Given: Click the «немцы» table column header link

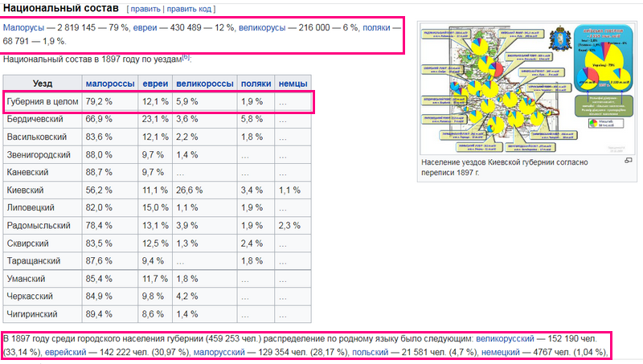Looking at the screenshot, I should coord(293,84).
